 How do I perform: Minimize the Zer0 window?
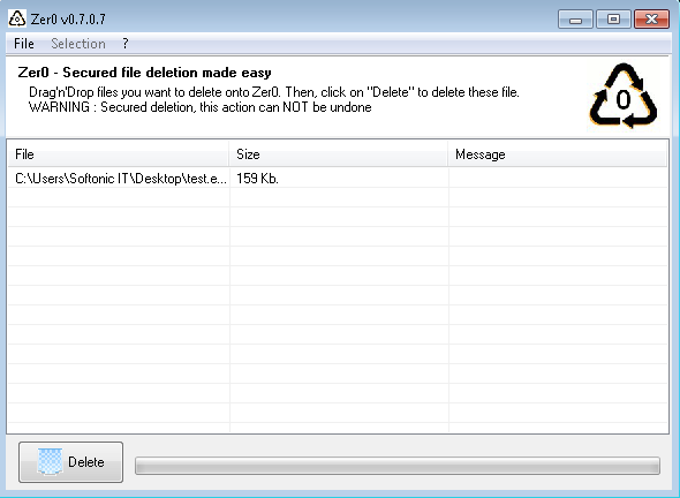(575, 20)
